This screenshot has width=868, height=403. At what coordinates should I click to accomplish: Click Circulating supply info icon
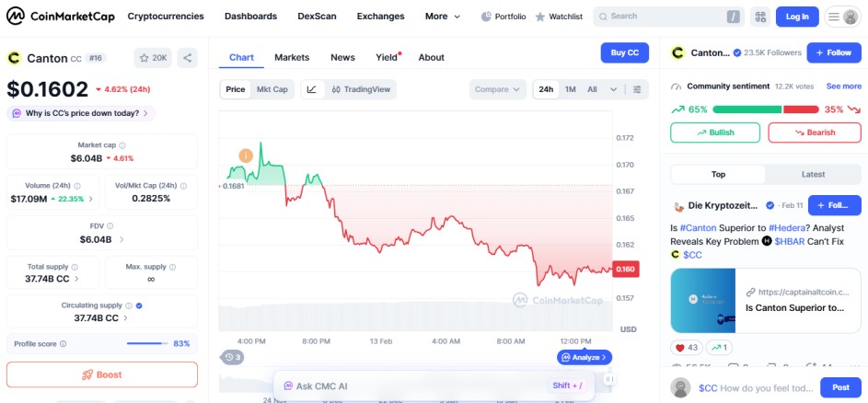tap(129, 305)
